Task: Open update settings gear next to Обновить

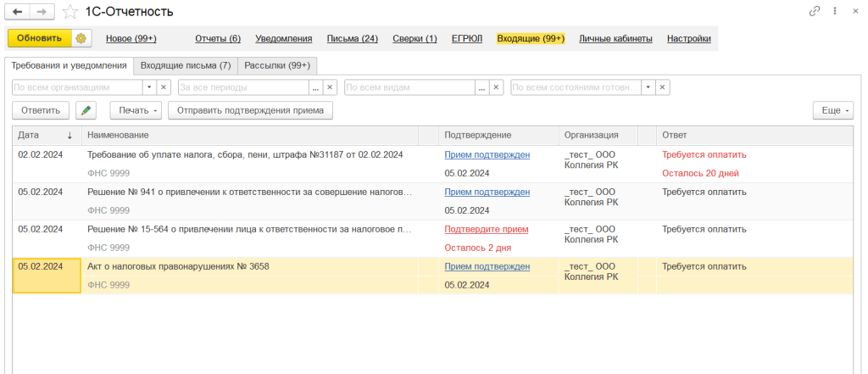Action: click(81, 38)
